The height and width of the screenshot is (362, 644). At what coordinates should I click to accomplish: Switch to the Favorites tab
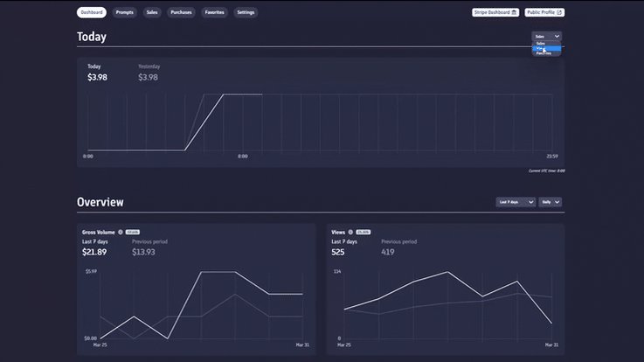(214, 12)
